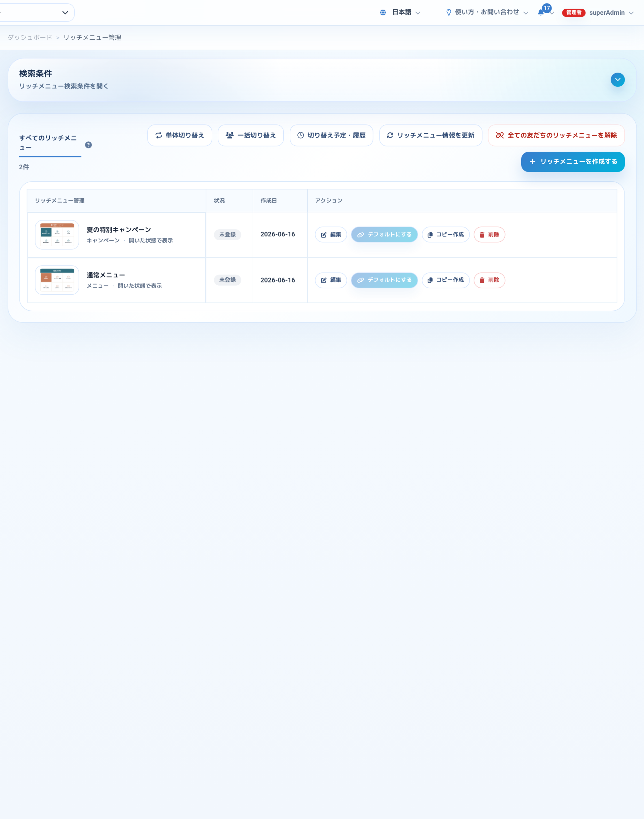644x819 pixels.
Task: Click the globe language icon
Action: 383,12
